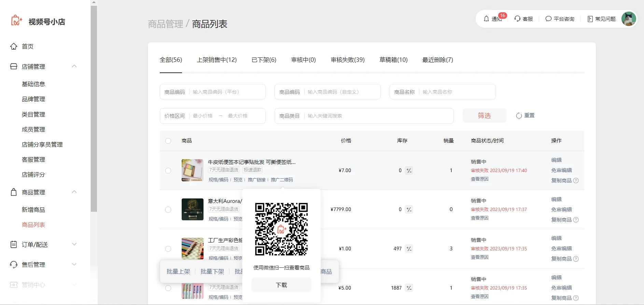Open notifications bell with 16 badge
The image size is (644, 305).
click(487, 19)
